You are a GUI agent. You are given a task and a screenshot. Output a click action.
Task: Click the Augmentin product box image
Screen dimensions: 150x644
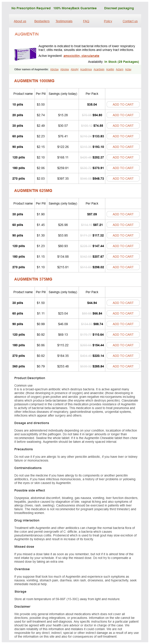coord(25,54)
